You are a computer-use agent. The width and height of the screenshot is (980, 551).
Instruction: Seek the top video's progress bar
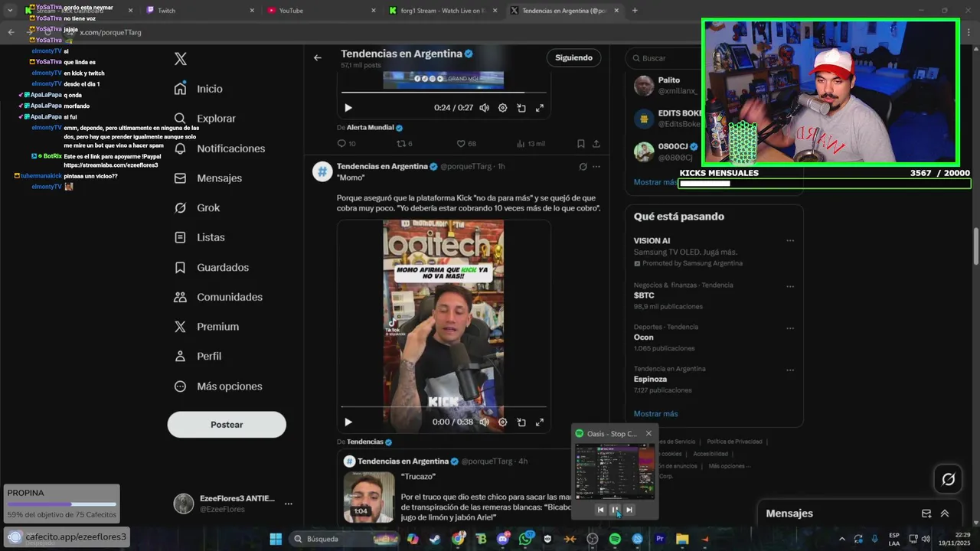click(444, 93)
